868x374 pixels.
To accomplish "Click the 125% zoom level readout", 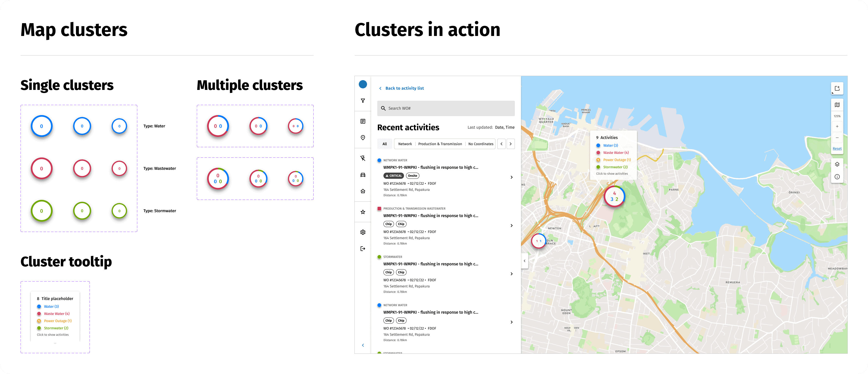I will (837, 116).
